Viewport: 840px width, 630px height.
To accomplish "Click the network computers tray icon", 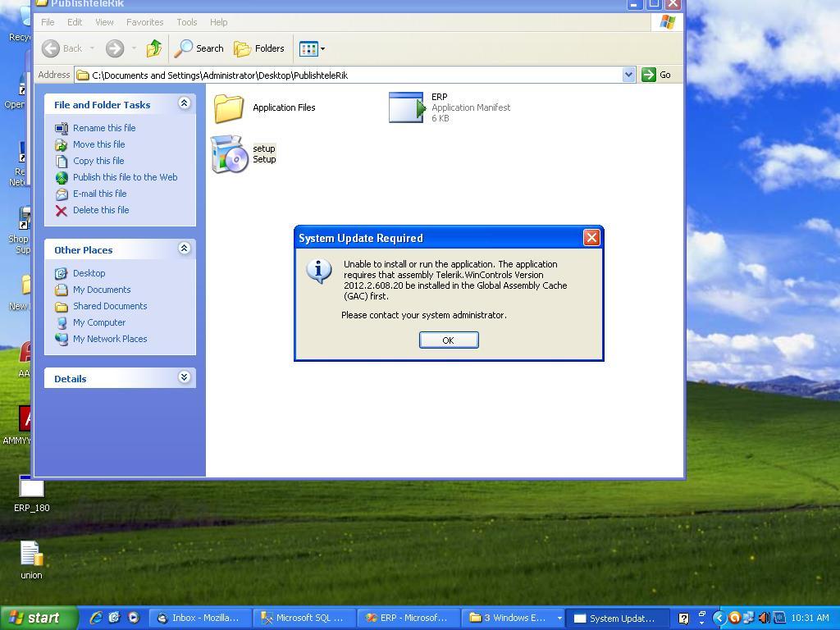I will click(749, 619).
